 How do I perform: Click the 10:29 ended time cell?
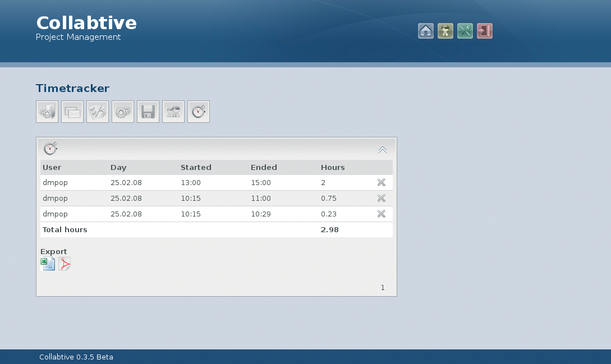pos(261,214)
